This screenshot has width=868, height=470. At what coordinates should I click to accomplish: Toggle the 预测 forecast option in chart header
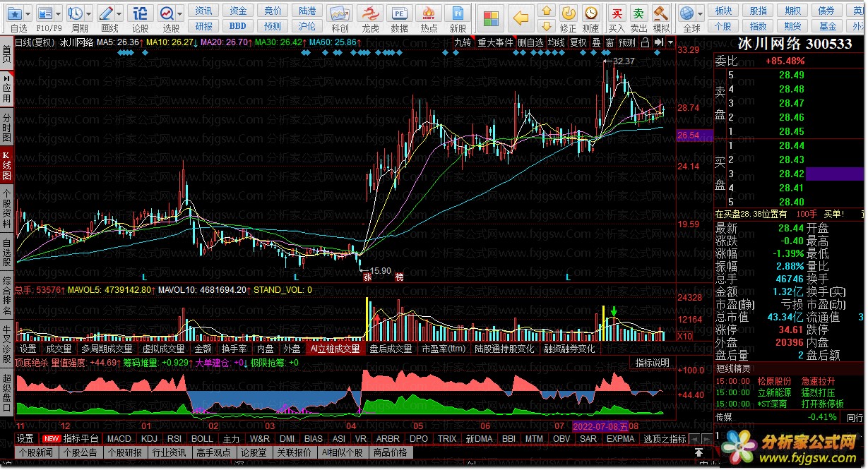pos(627,42)
